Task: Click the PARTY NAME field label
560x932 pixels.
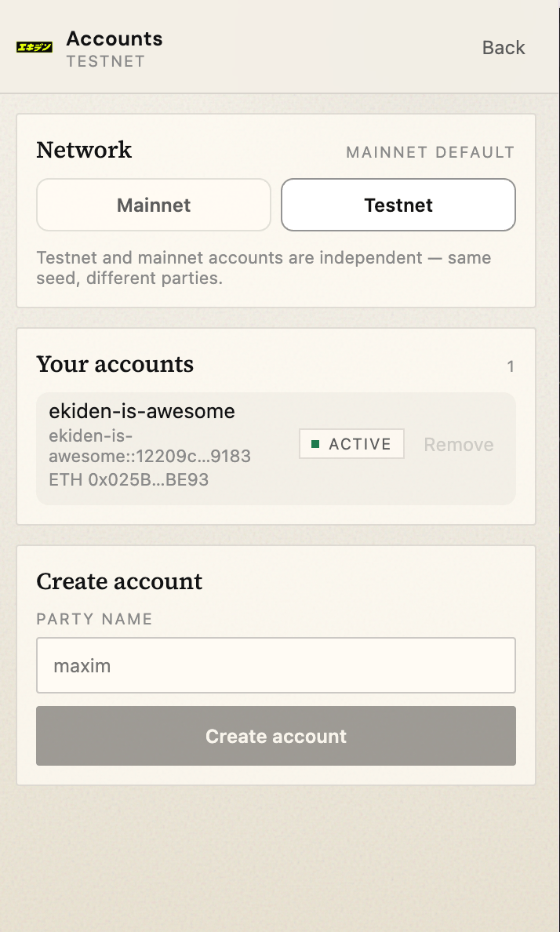Action: pyautogui.click(x=95, y=619)
